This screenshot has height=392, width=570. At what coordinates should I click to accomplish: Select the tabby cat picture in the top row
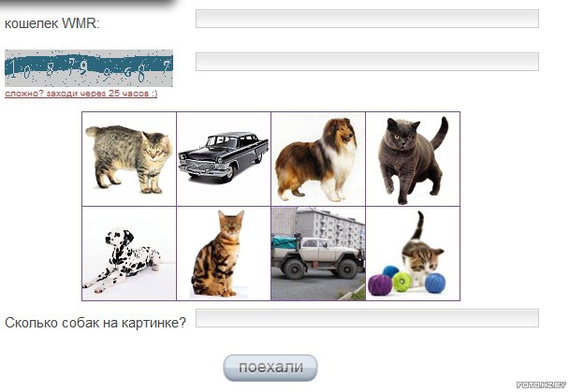coord(129,159)
